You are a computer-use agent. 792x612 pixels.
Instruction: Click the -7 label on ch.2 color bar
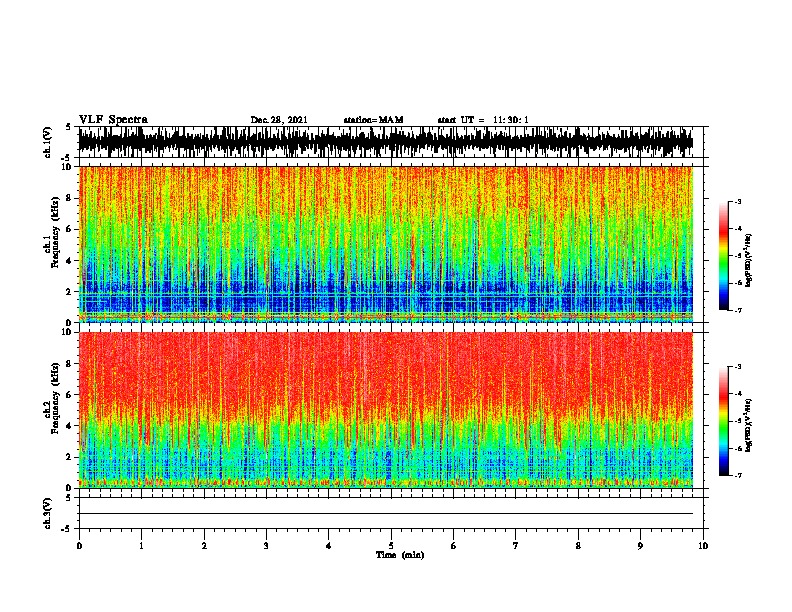pos(737,476)
